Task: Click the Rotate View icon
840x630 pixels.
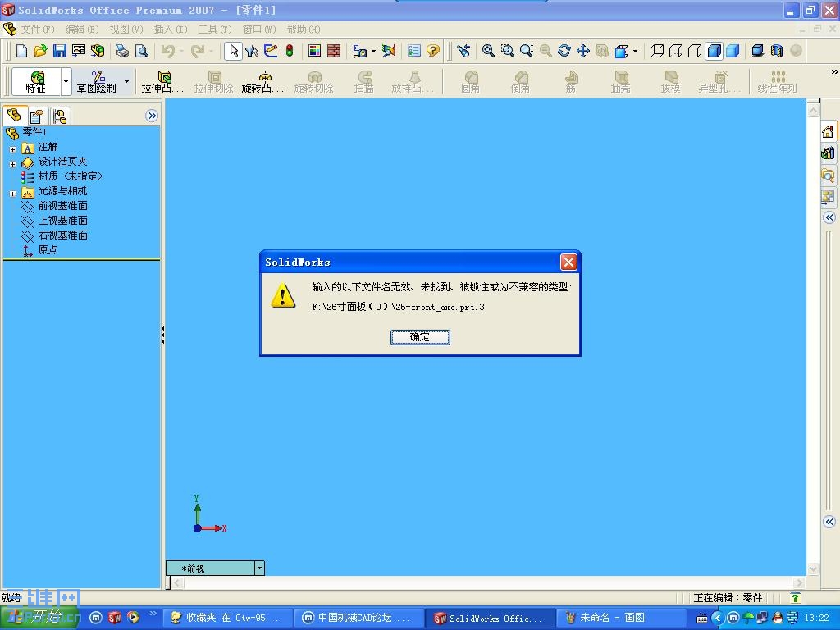Action: pyautogui.click(x=564, y=51)
